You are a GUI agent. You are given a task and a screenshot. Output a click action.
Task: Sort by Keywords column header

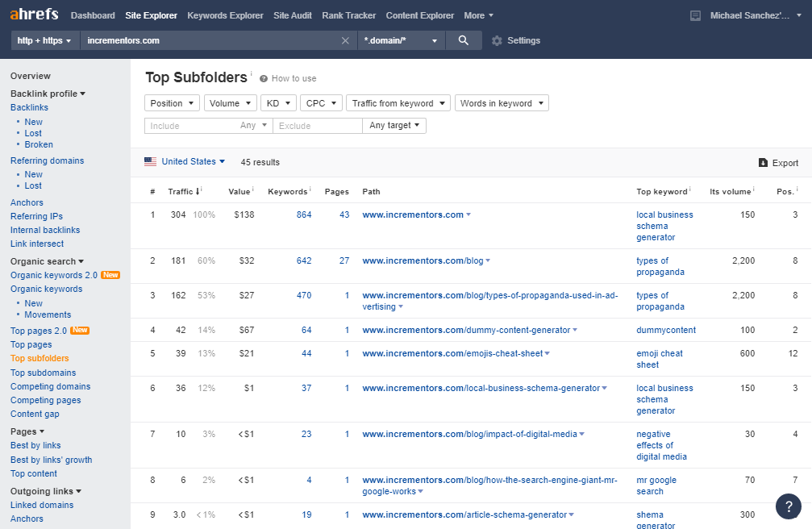pyautogui.click(x=287, y=192)
